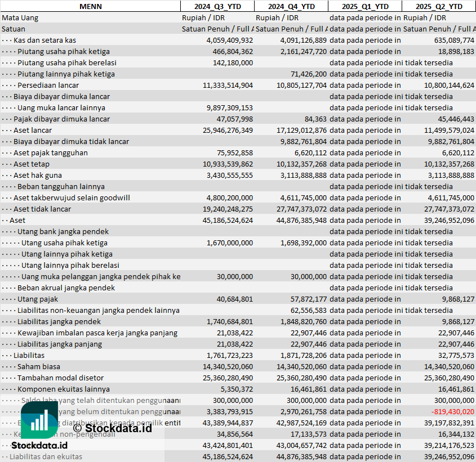Viewport: 476px width, 462px height.
Task: Click the Liabilitas dan ekuitas row label
Action: click(46, 456)
